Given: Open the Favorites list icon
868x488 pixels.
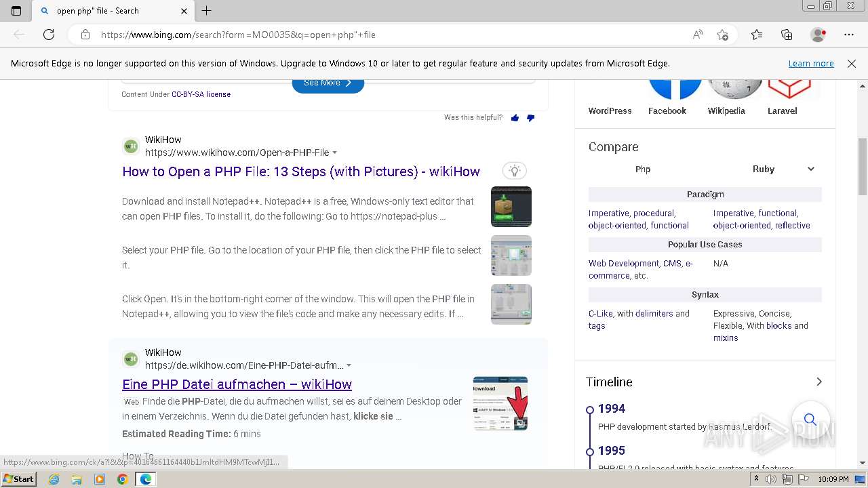Looking at the screenshot, I should point(757,35).
